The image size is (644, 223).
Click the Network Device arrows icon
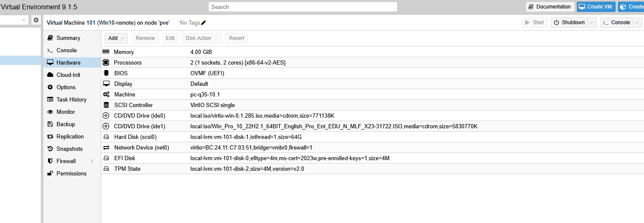(106, 147)
